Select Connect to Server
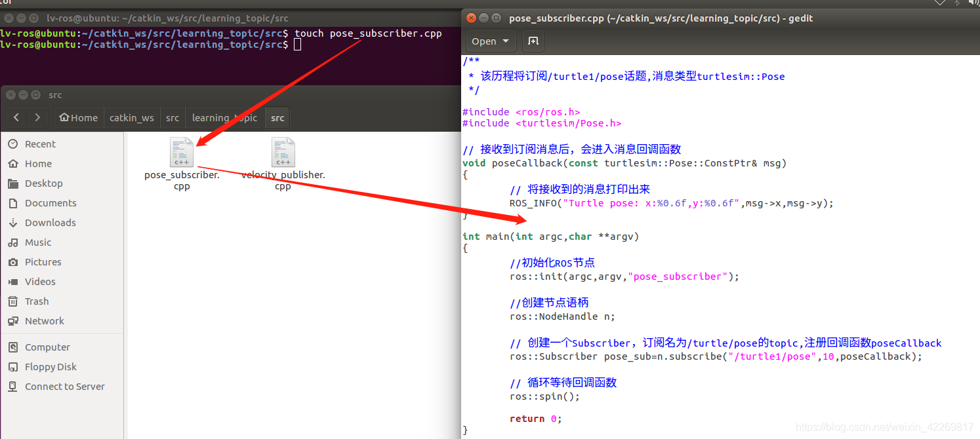This screenshot has width=980, height=439. (65, 387)
